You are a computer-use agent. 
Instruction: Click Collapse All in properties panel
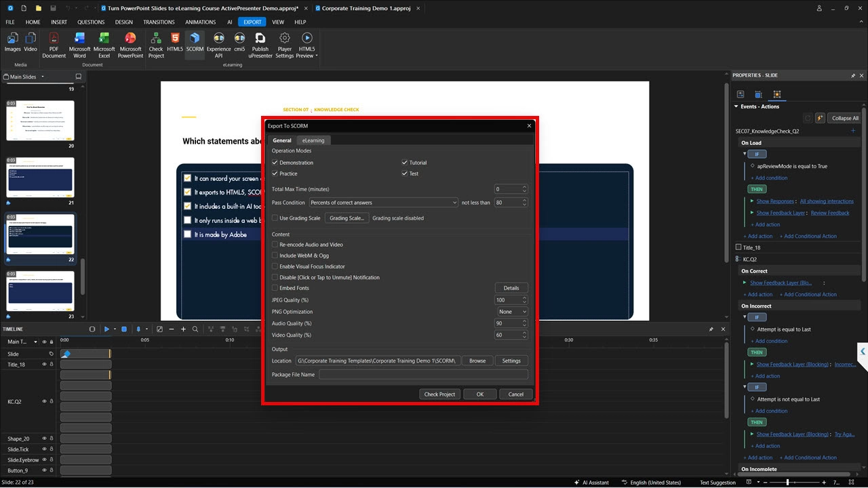845,118
